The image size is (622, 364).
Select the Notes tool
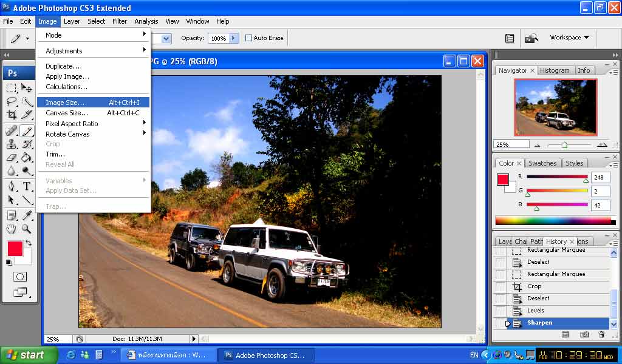coord(12,215)
